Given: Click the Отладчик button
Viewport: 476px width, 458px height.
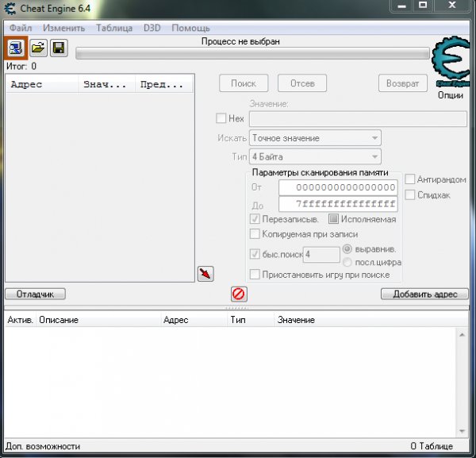Looking at the screenshot, I should click(35, 294).
